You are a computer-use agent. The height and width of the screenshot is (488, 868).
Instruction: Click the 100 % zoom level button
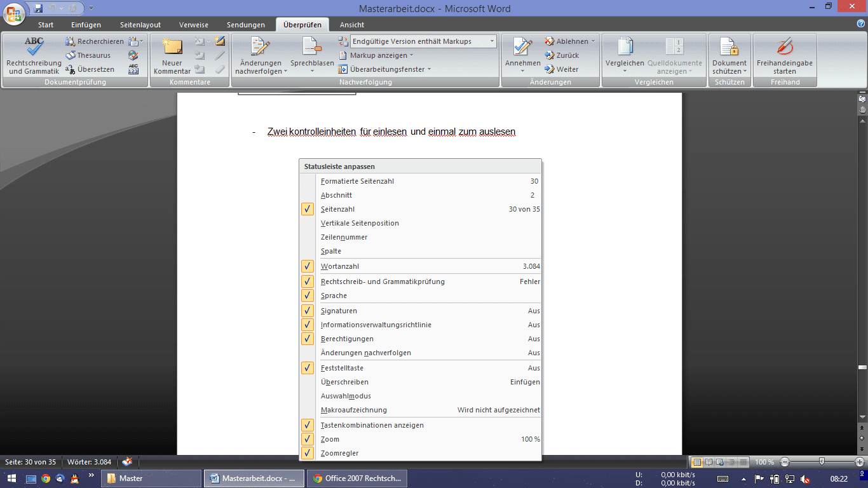click(x=764, y=462)
